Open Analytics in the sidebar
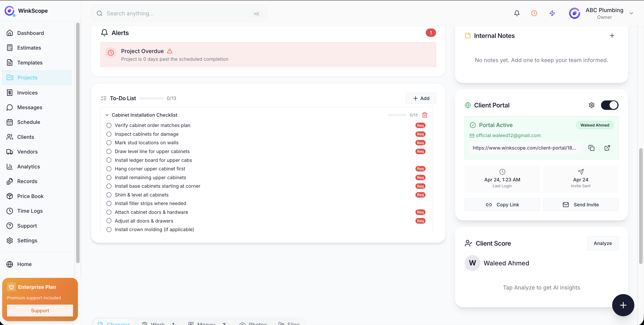The width and height of the screenshot is (644, 325). pyautogui.click(x=37, y=166)
